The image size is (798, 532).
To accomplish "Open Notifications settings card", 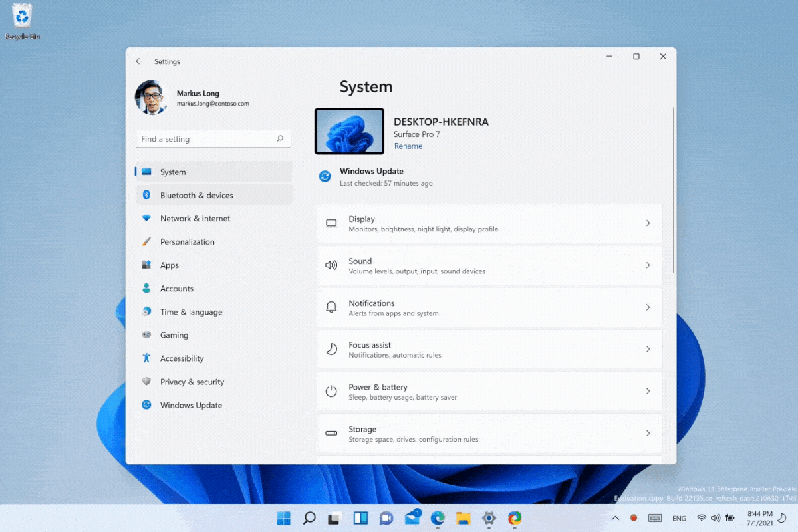I will tap(489, 307).
